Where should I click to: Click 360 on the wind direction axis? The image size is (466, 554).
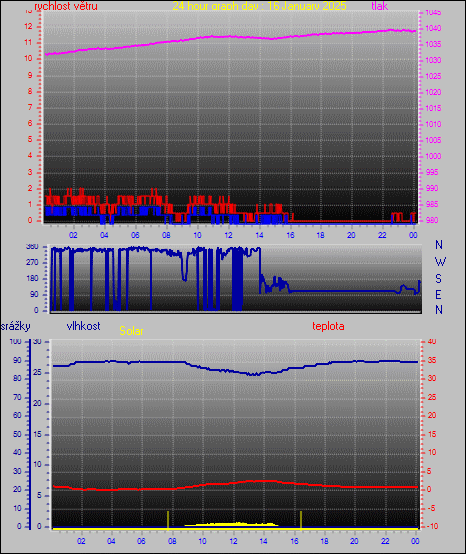point(32,247)
